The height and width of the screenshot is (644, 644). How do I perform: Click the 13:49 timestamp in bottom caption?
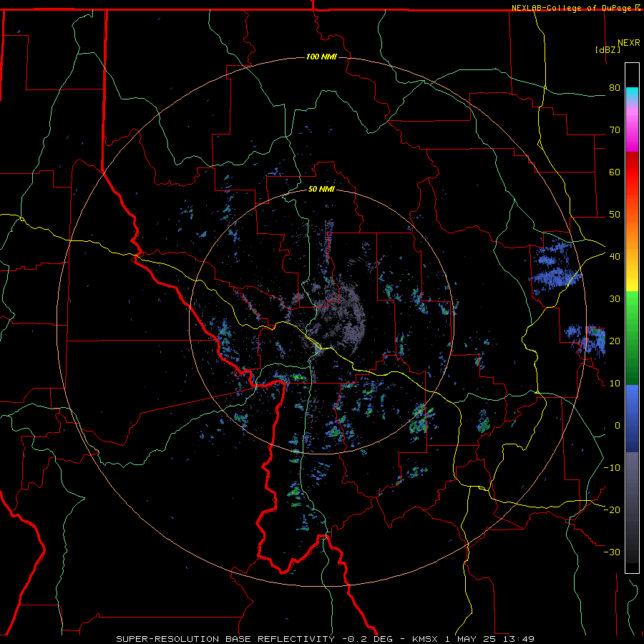point(519,639)
